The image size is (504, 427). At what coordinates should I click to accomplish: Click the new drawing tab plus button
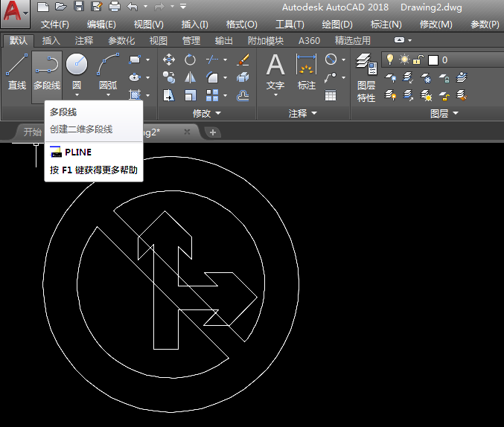click(214, 132)
